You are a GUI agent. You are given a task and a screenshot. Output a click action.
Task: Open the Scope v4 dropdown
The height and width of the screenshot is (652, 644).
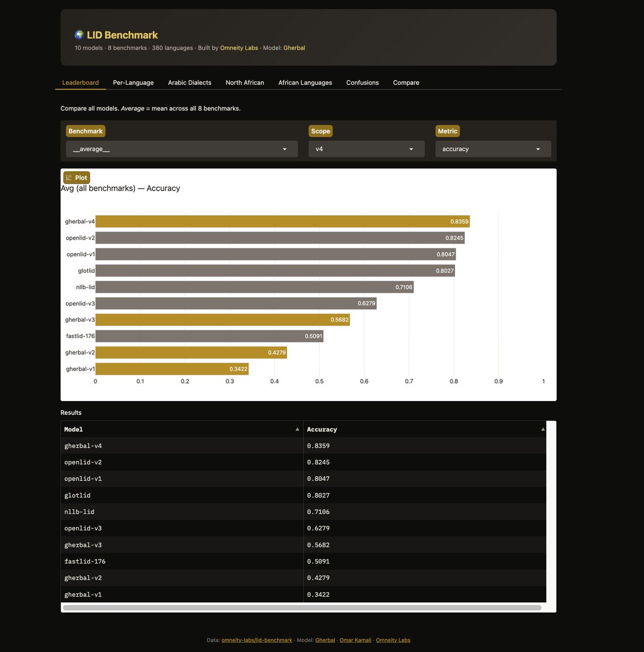coord(367,149)
